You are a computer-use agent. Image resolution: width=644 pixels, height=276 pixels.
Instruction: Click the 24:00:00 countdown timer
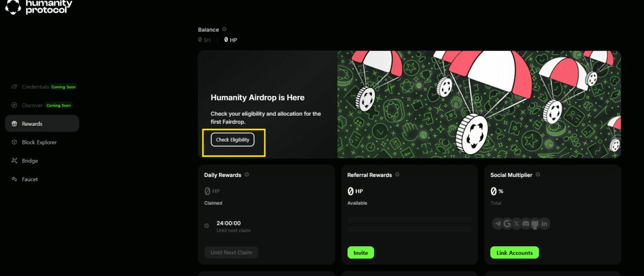click(x=228, y=223)
